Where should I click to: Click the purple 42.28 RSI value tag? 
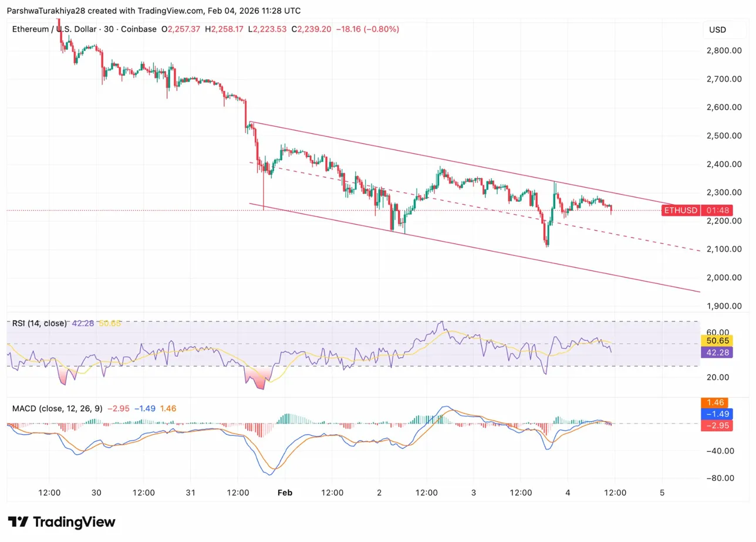click(716, 353)
